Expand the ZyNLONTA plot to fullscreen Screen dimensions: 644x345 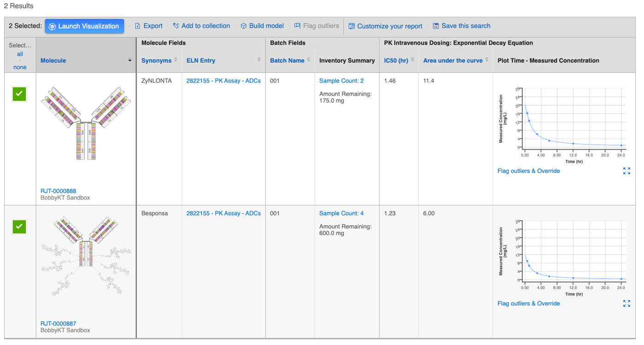pos(626,171)
